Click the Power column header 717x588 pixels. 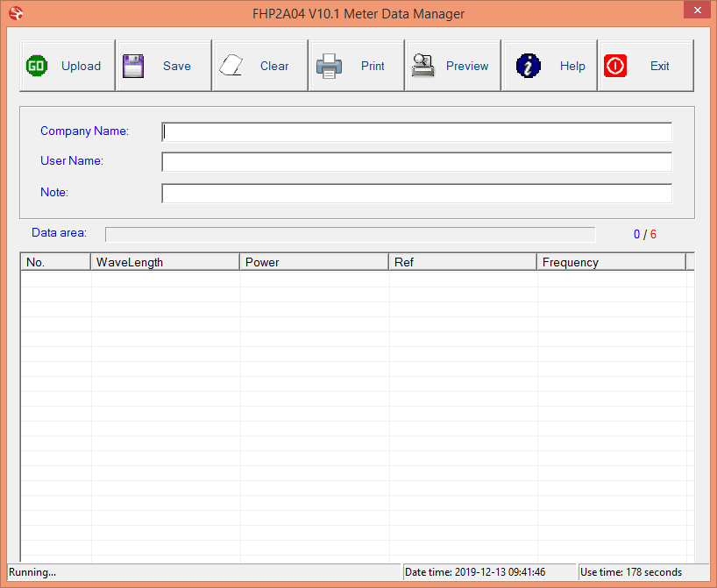tap(314, 262)
